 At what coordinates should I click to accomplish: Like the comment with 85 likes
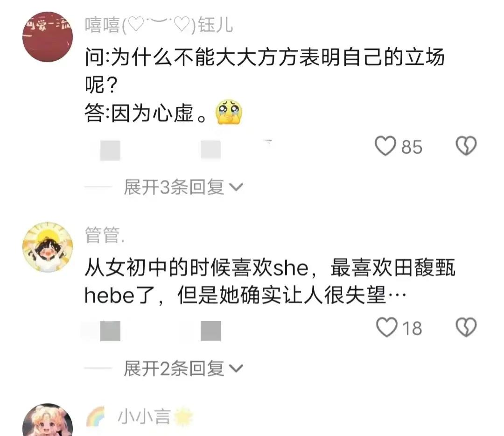(385, 146)
